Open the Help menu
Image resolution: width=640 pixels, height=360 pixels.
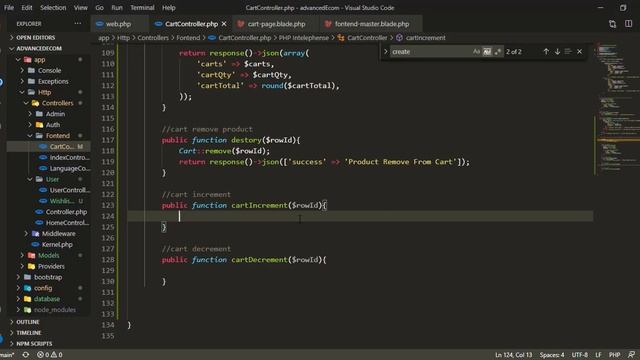click(x=169, y=8)
